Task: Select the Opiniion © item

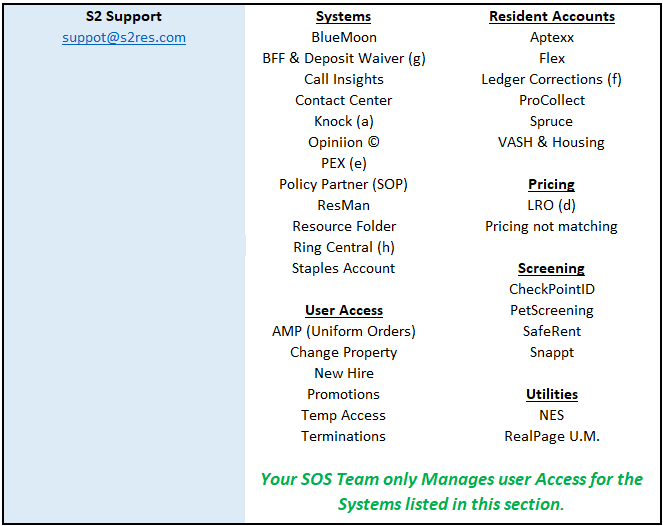Action: pos(344,142)
